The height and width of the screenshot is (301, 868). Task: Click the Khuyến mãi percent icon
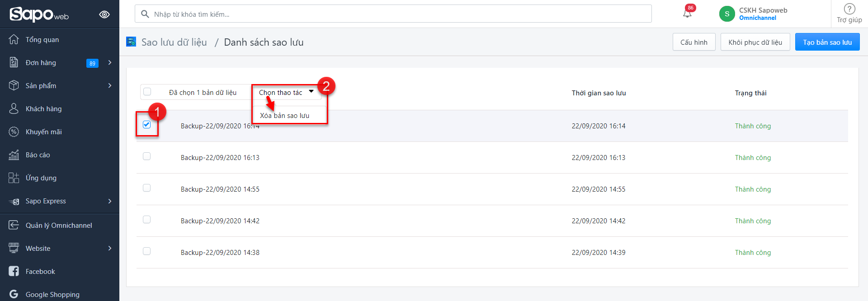(x=14, y=132)
